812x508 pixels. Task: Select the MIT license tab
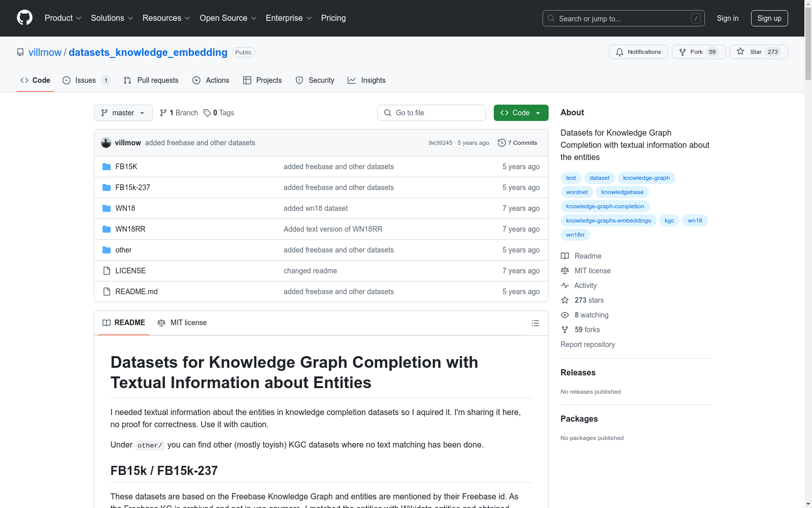coord(182,323)
